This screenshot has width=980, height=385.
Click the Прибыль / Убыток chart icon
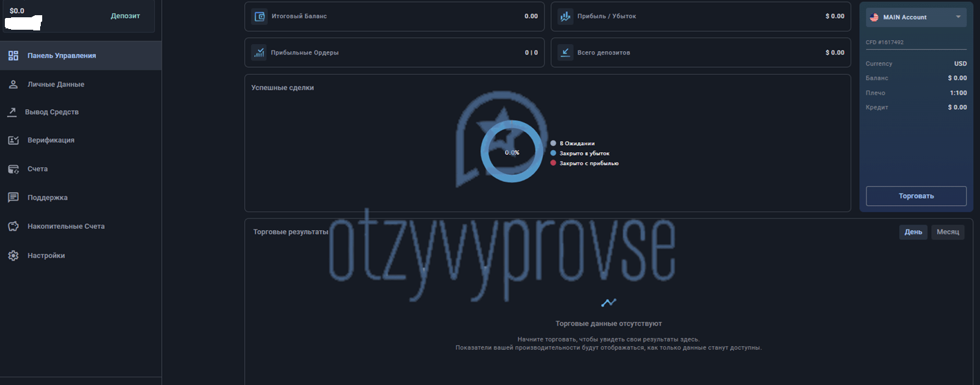566,16
